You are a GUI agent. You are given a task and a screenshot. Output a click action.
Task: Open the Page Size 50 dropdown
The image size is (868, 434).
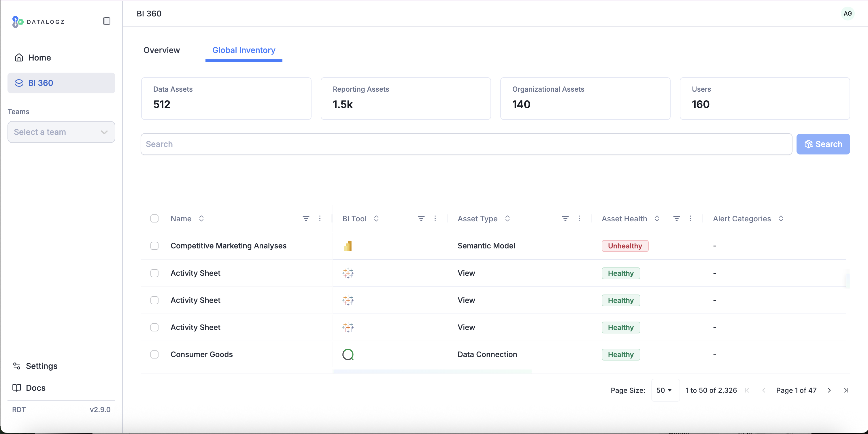(665, 390)
